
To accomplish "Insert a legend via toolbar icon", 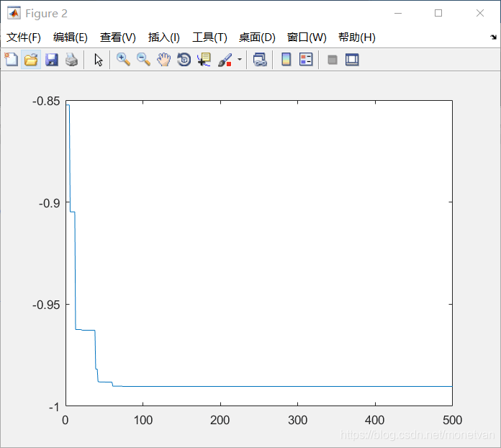I will pos(306,60).
